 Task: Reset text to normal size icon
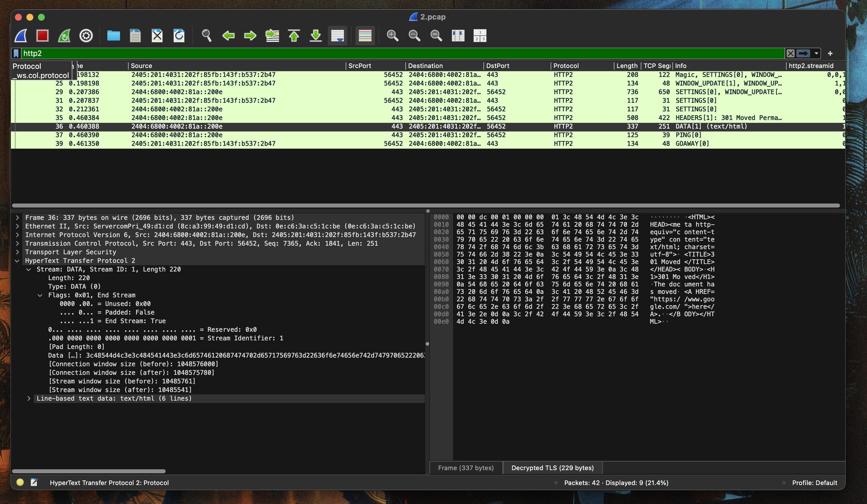pos(436,36)
